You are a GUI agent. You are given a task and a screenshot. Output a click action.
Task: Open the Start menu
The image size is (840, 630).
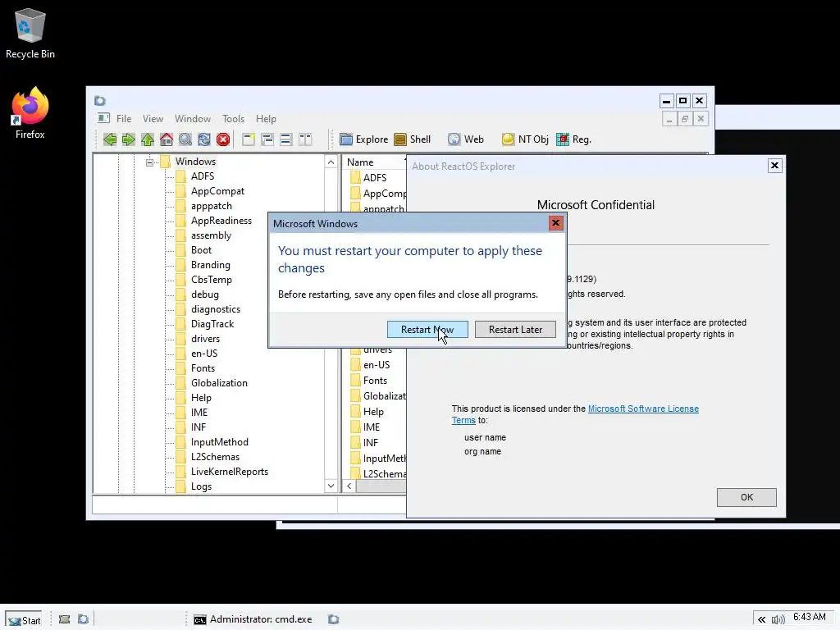24,620
